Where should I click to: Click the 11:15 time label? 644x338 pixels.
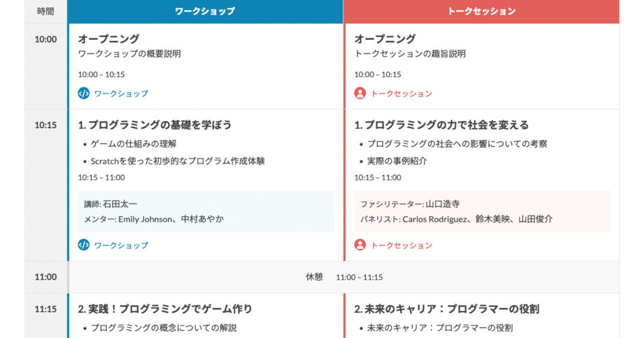(x=45, y=309)
